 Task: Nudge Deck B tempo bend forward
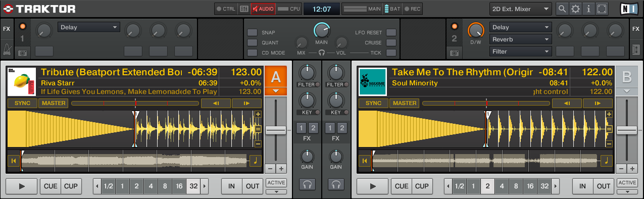[x=598, y=103]
